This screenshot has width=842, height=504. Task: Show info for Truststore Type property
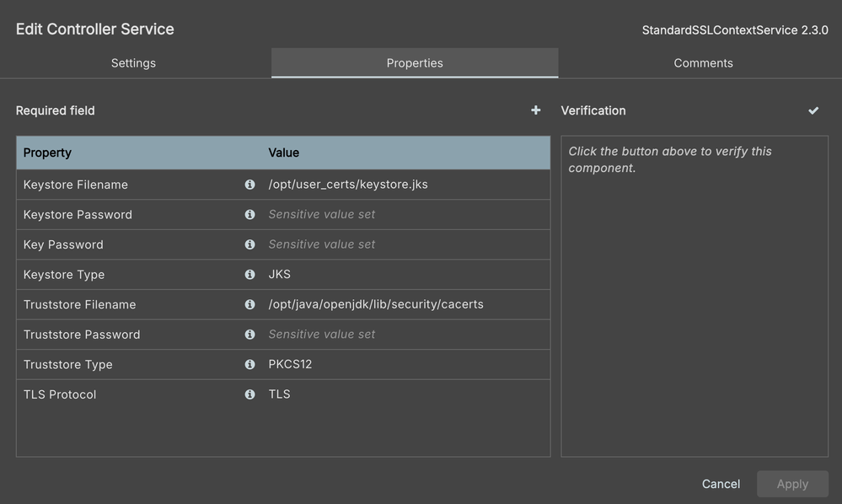249,364
